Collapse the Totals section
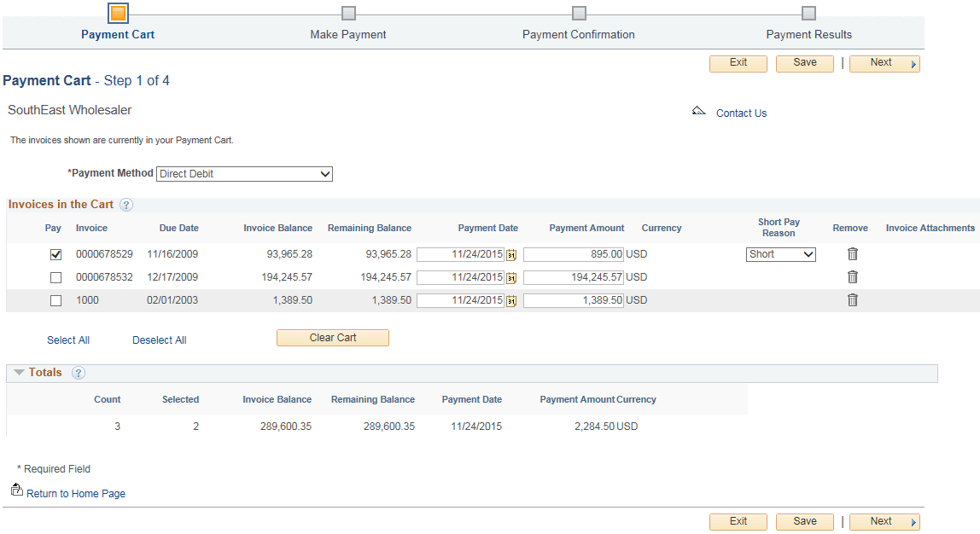The image size is (980, 534). pos(19,372)
